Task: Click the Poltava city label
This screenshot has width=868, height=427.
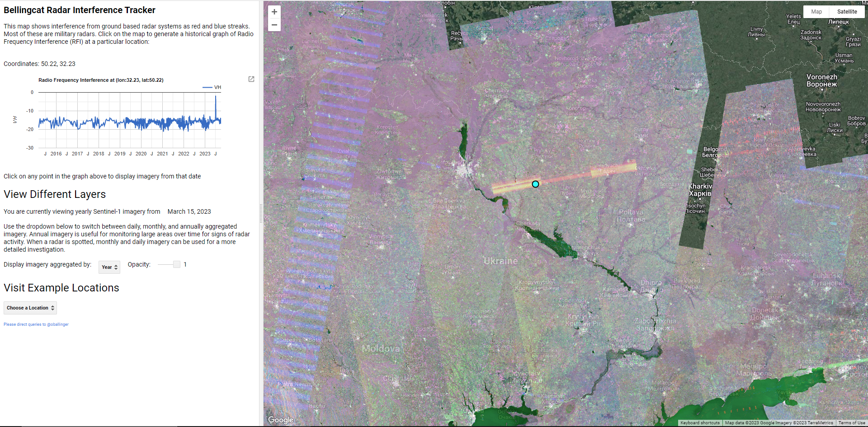Action: point(632,216)
